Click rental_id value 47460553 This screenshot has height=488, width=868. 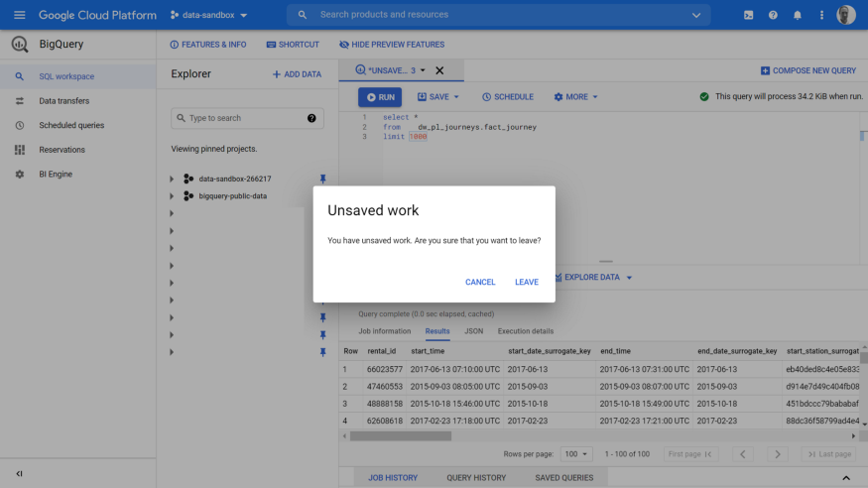384,386
